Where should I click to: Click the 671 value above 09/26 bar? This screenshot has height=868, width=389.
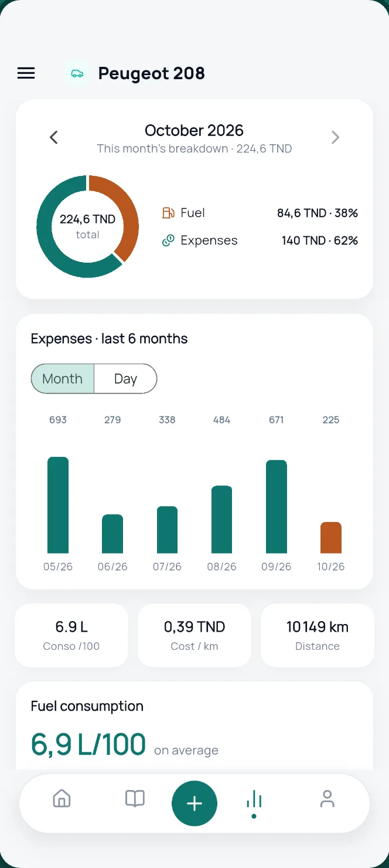(x=277, y=420)
